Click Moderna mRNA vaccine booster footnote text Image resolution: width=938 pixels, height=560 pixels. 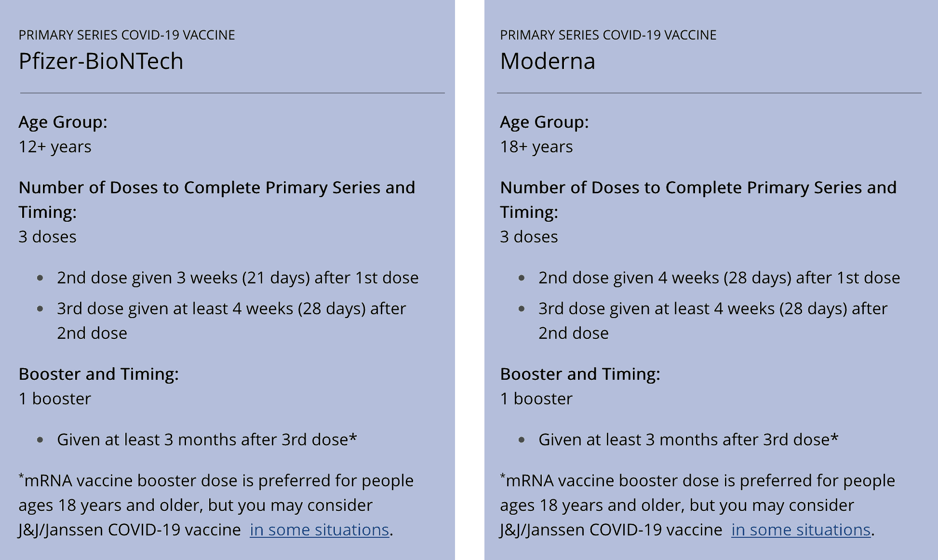(x=697, y=505)
